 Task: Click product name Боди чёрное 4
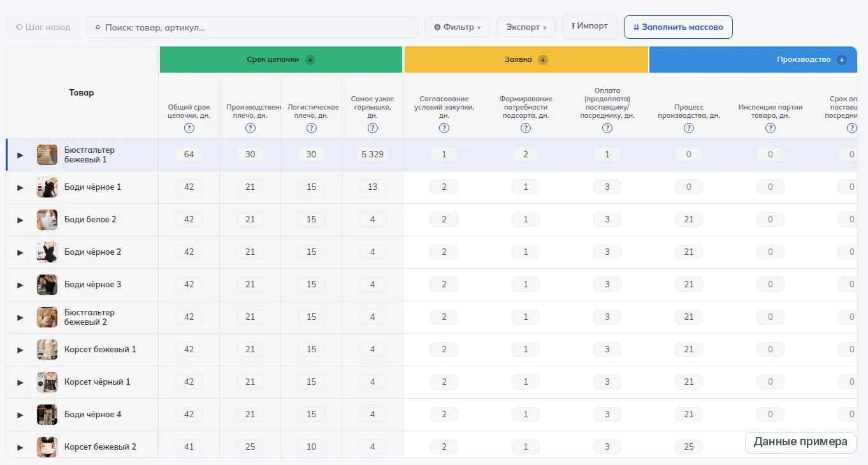click(93, 415)
